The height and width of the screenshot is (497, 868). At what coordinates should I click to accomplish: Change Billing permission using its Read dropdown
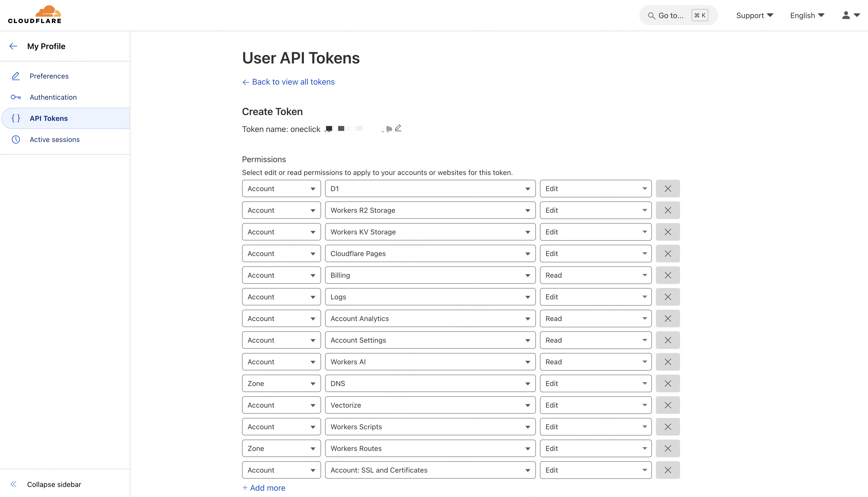pyautogui.click(x=595, y=275)
